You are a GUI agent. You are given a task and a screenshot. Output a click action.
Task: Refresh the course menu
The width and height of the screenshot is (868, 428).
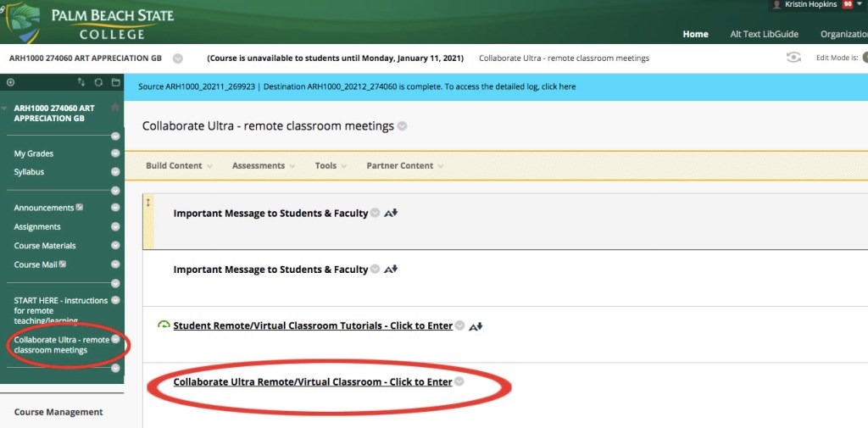(98, 82)
